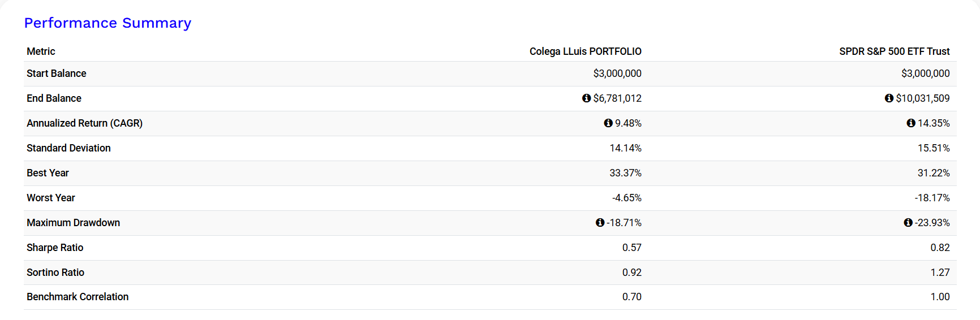Open info icon next to 9.48% CAGR
The width and height of the screenshot is (980, 320).
click(608, 123)
